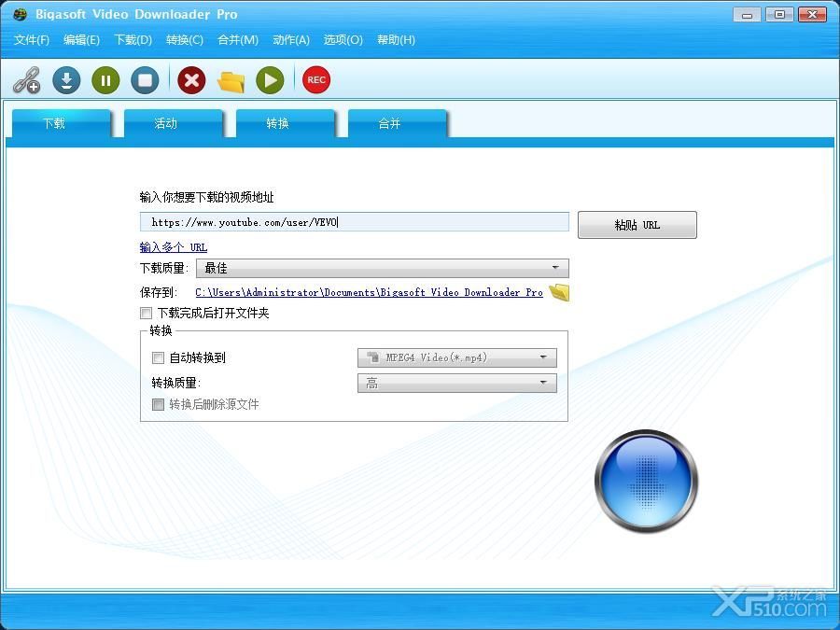Stop download with the blue stop icon
Viewport: 840px width, 630px height.
(146, 80)
